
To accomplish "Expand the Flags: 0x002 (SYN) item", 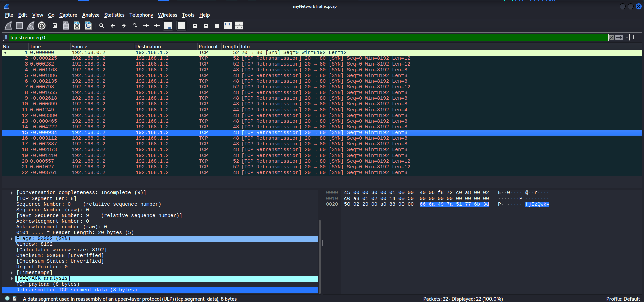I will click(x=12, y=239).
